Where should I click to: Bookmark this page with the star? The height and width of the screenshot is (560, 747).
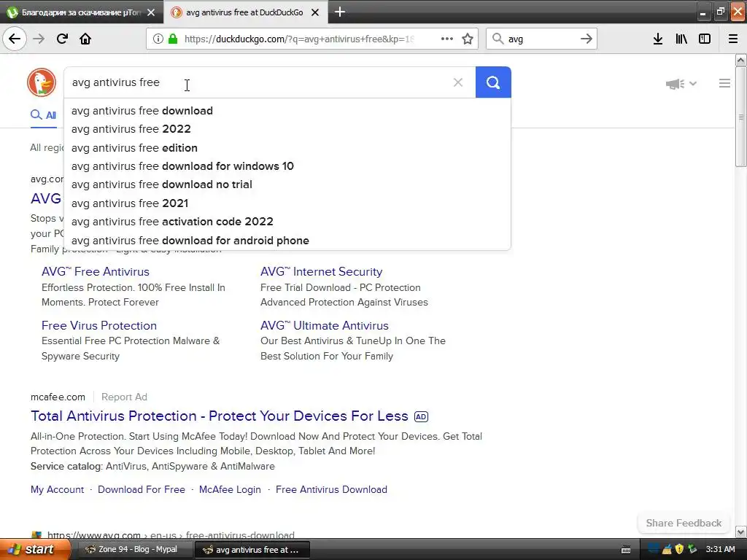[x=468, y=39]
